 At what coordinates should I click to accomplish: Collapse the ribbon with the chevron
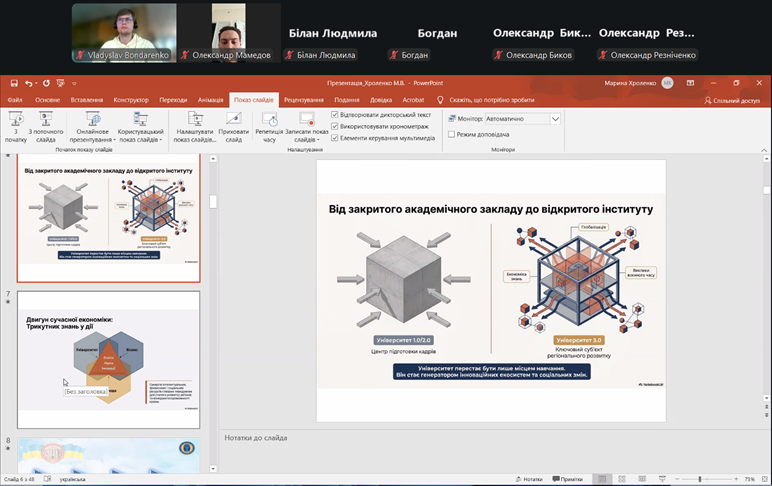(764, 150)
